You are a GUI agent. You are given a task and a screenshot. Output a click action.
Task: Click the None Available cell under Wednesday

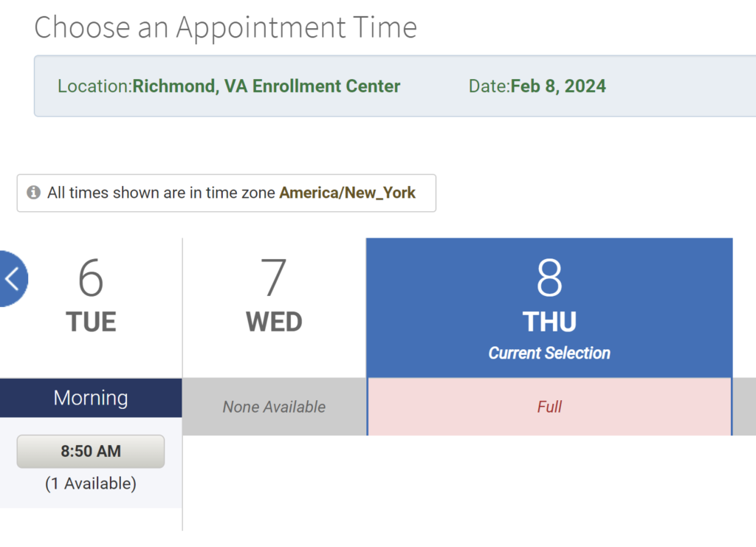click(x=274, y=407)
